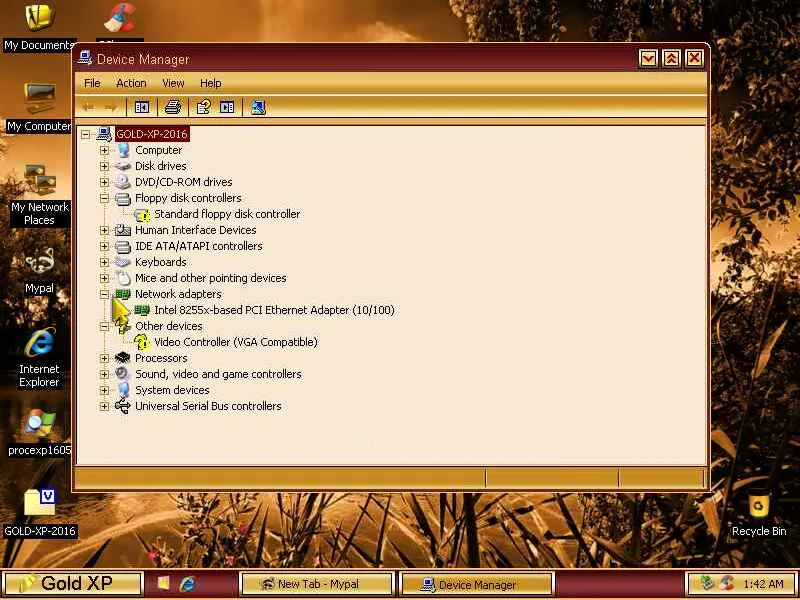Select the Other devices label

pos(168,326)
